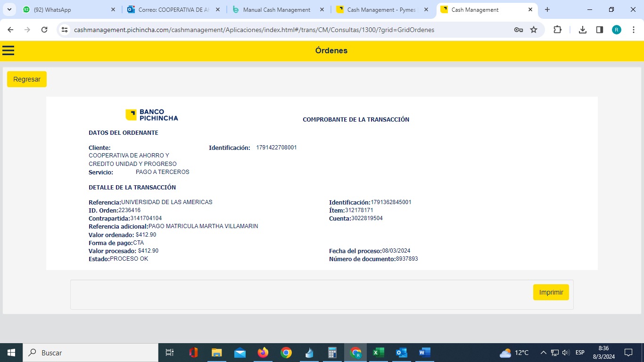Expand the tab search dropdown arrow
The width and height of the screenshot is (644, 362).
pos(9,9)
